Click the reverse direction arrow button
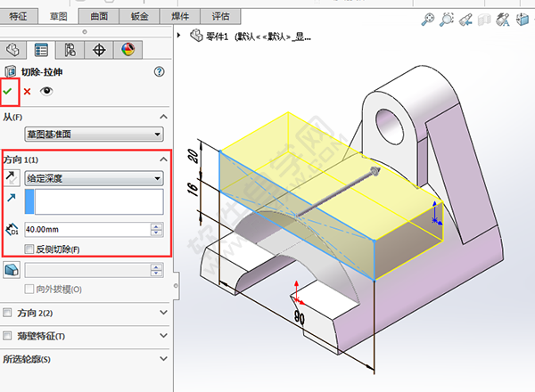Viewport: 535px width, 392px height. click(x=12, y=178)
